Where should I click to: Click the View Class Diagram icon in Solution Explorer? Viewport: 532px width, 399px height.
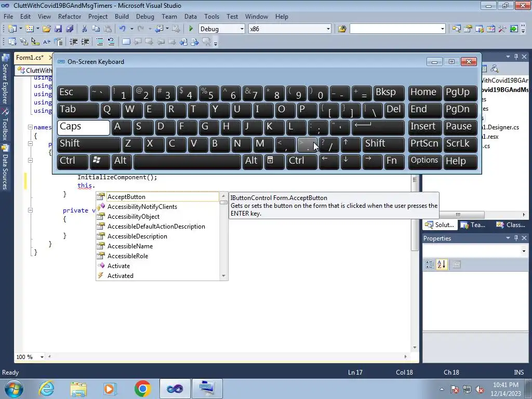(495, 69)
